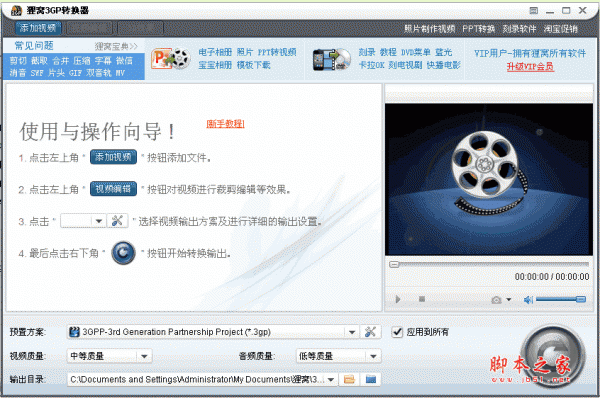Expand the snapshot options arrow beside camera
600x398 pixels.
[x=509, y=300]
